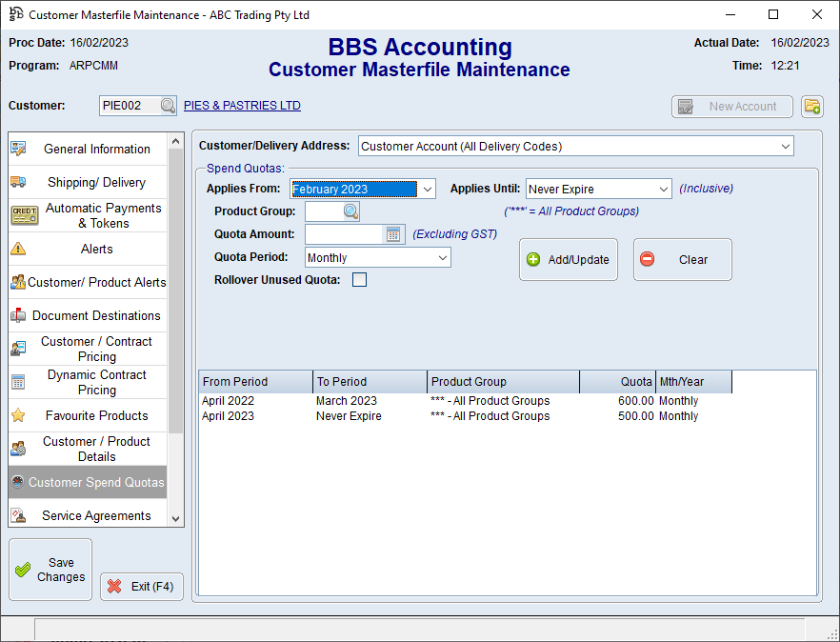
Task: Click the Automatic Payments credit card icon
Action: pos(24,215)
